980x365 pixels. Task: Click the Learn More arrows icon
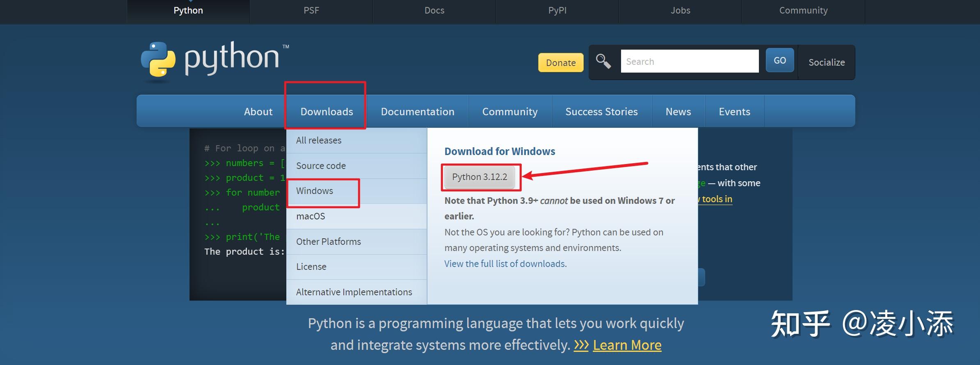pyautogui.click(x=581, y=345)
